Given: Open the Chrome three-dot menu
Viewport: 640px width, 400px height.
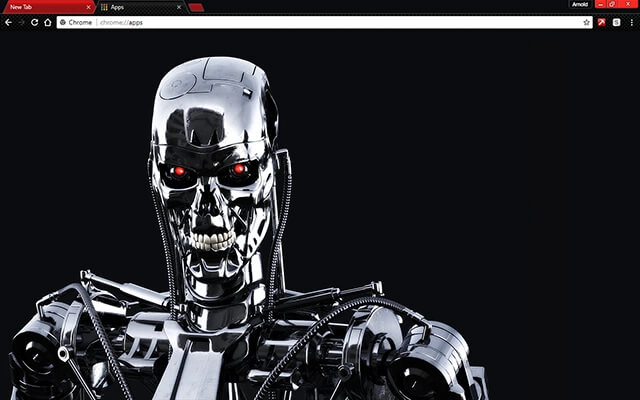Looking at the screenshot, I should (x=631, y=22).
